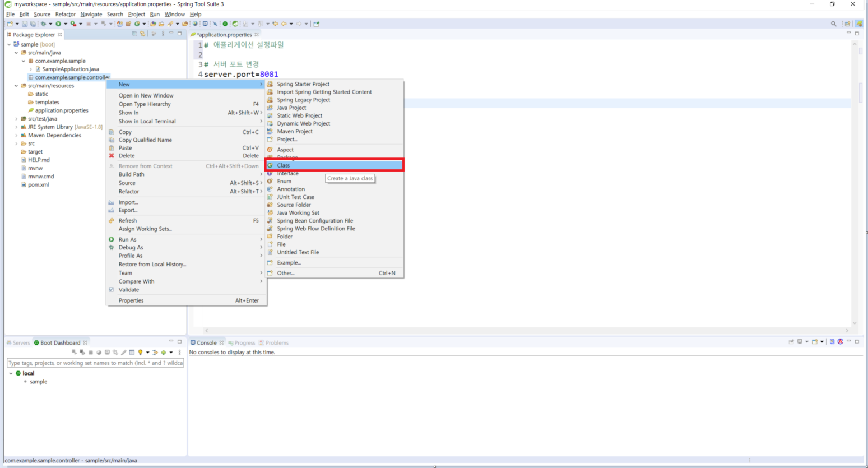Click the open browser icon in Boot Dashboard

coord(99,353)
